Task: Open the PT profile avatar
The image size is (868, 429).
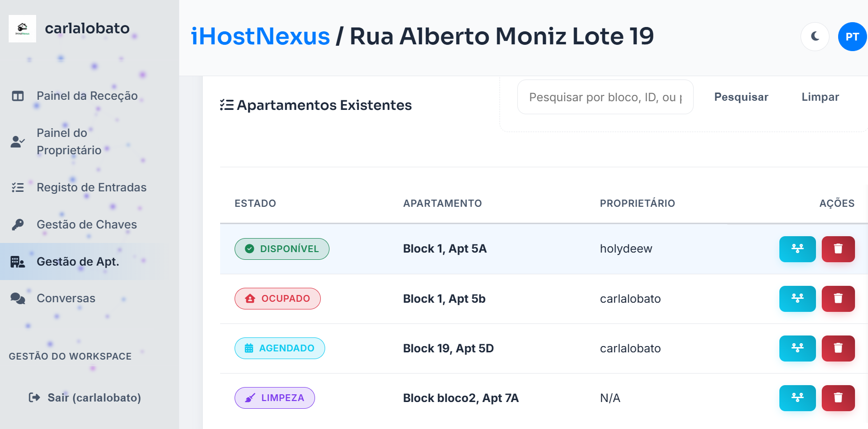Action: tap(852, 36)
